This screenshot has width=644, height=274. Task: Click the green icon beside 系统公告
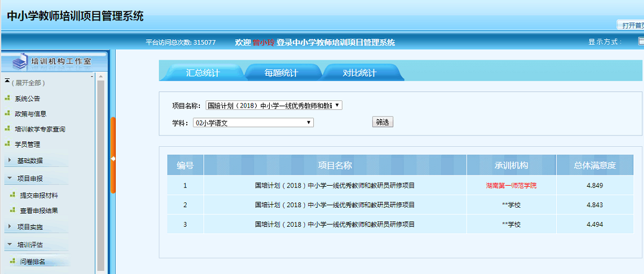[x=8, y=98]
